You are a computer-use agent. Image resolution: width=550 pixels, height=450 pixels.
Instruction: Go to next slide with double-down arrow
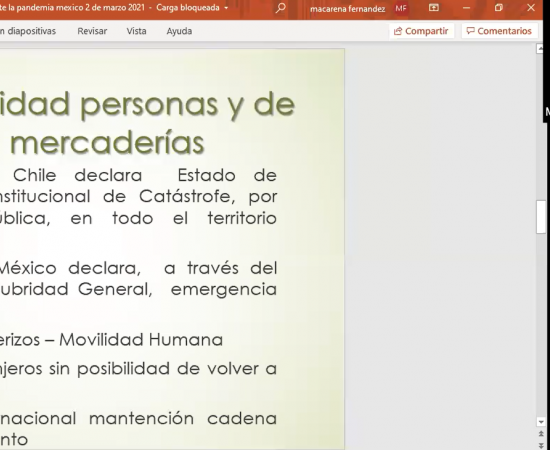[541, 445]
